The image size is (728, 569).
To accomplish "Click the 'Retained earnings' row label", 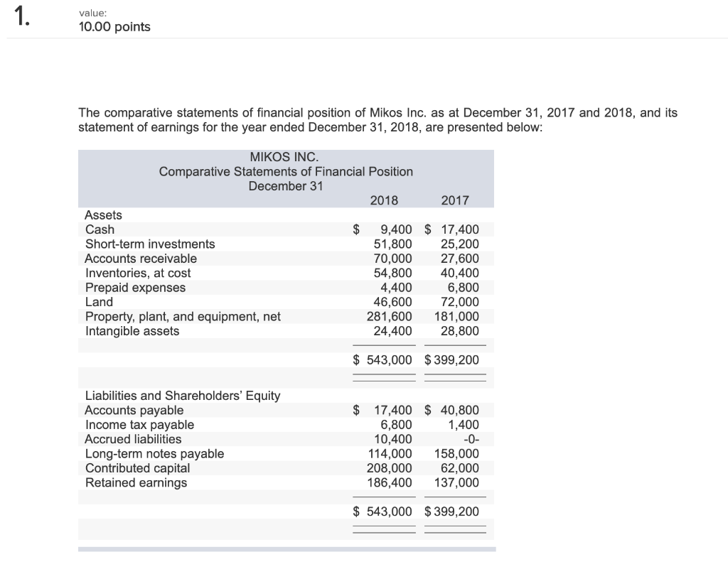I will pyautogui.click(x=136, y=483).
